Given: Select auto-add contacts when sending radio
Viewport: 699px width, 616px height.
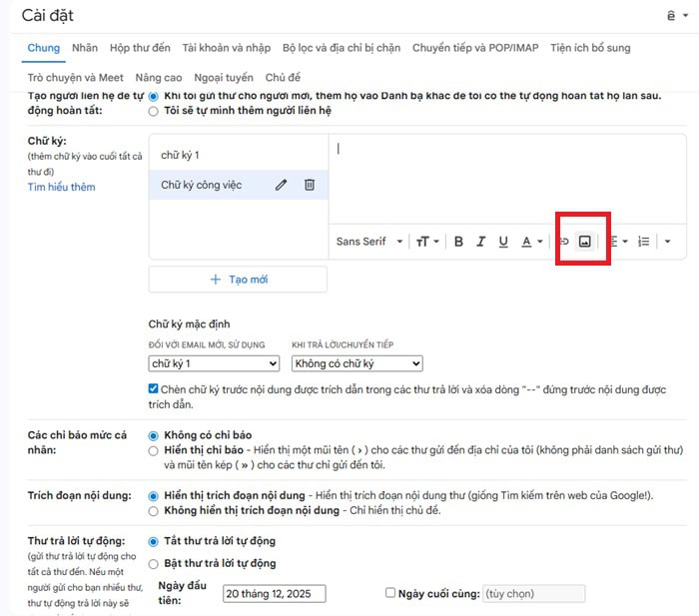Looking at the screenshot, I should tap(154, 96).
